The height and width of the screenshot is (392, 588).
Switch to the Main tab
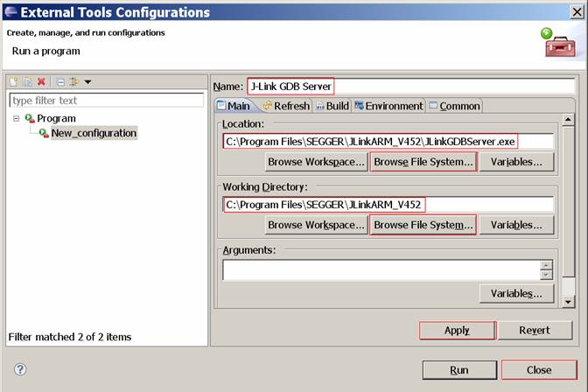click(x=234, y=106)
